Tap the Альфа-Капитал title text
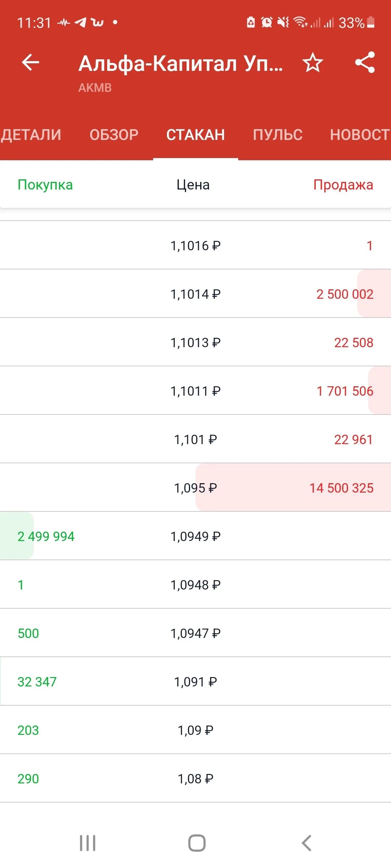 [181, 63]
